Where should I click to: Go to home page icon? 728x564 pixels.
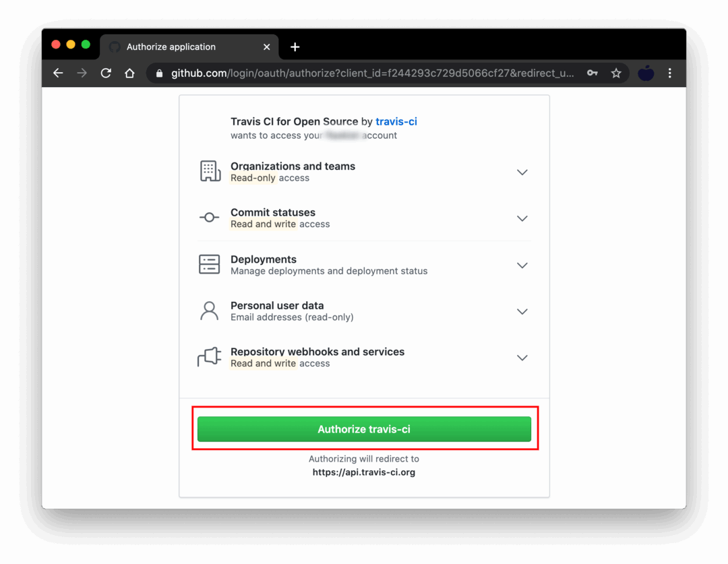coord(129,73)
